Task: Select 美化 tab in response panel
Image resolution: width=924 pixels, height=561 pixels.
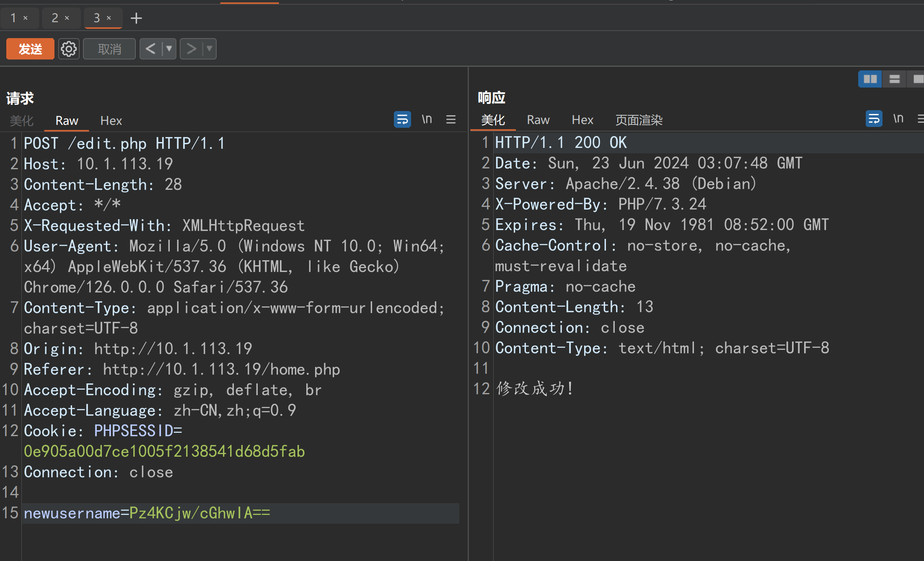Action: click(x=493, y=120)
